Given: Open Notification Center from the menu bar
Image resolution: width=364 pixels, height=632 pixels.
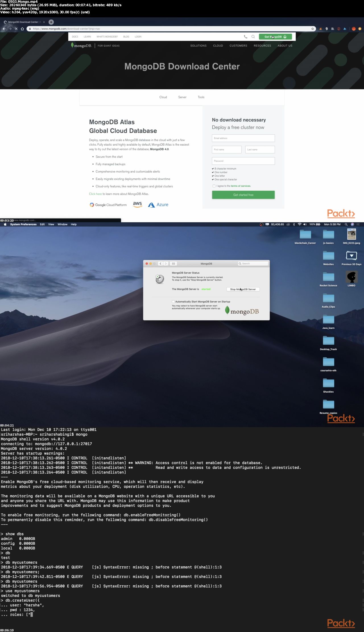Looking at the screenshot, I should point(358,224).
